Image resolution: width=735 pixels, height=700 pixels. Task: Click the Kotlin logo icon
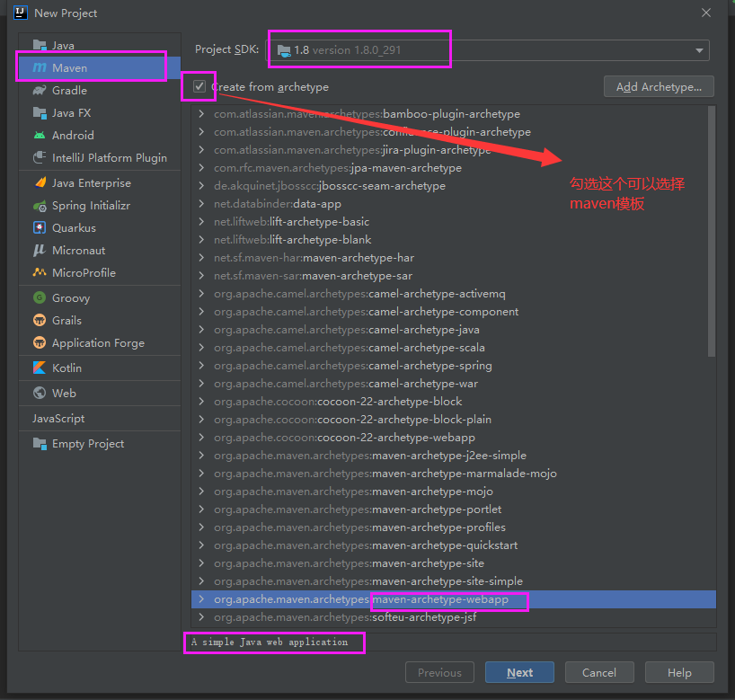40,368
